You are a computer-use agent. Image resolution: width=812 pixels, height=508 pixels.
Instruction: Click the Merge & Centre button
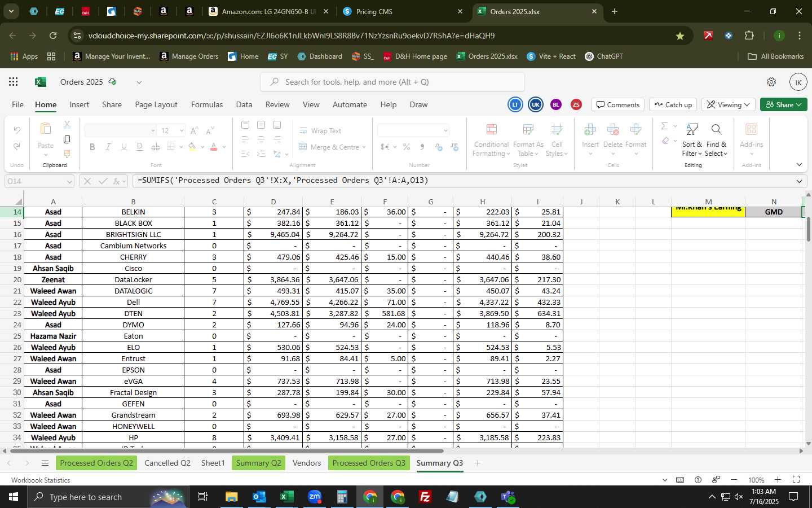pyautogui.click(x=332, y=147)
